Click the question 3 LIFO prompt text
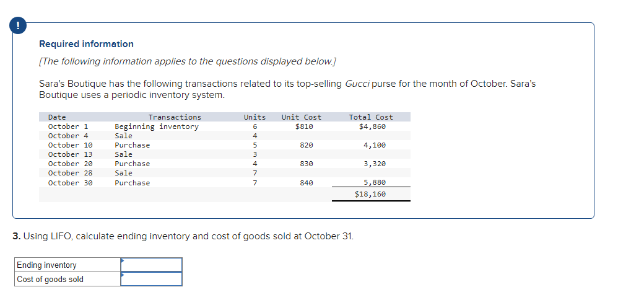644x305 pixels. point(183,236)
